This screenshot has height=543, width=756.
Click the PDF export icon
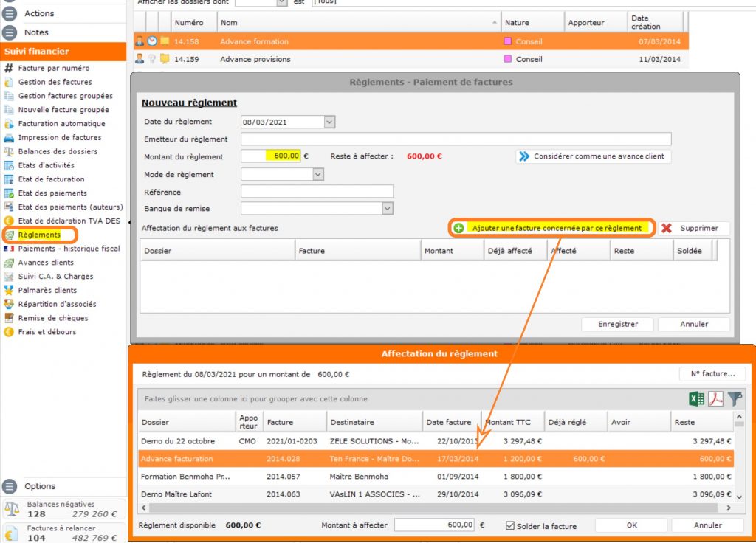pos(715,399)
